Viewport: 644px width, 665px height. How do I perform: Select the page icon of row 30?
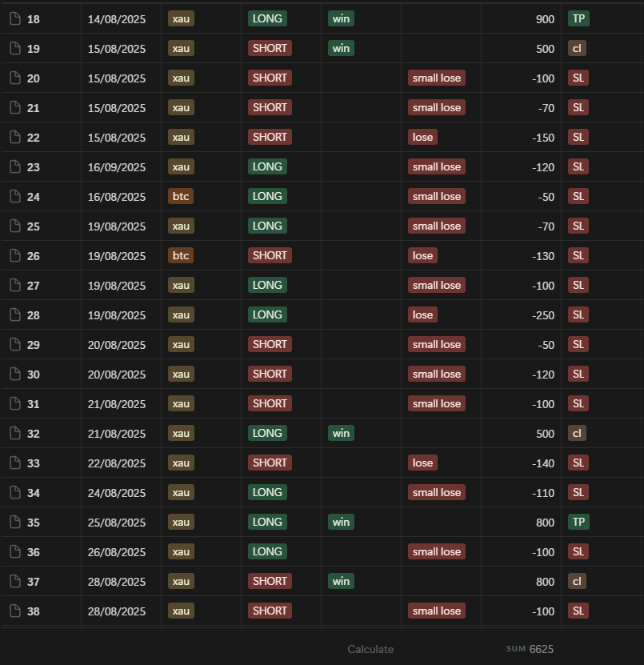[x=14, y=374]
